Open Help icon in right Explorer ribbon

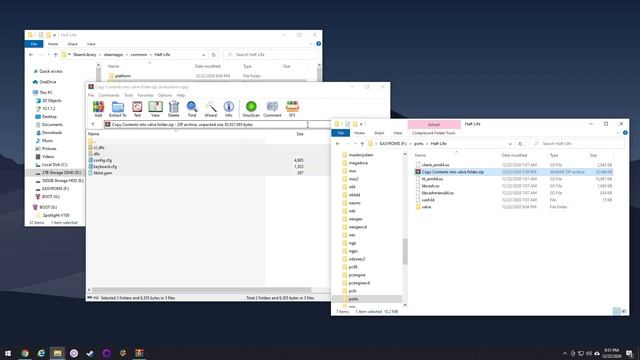[x=625, y=133]
